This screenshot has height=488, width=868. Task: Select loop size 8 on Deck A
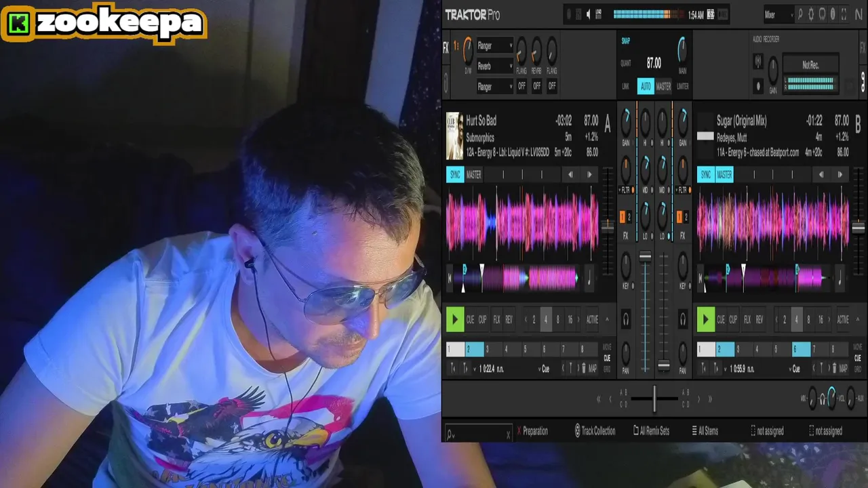[x=558, y=319]
